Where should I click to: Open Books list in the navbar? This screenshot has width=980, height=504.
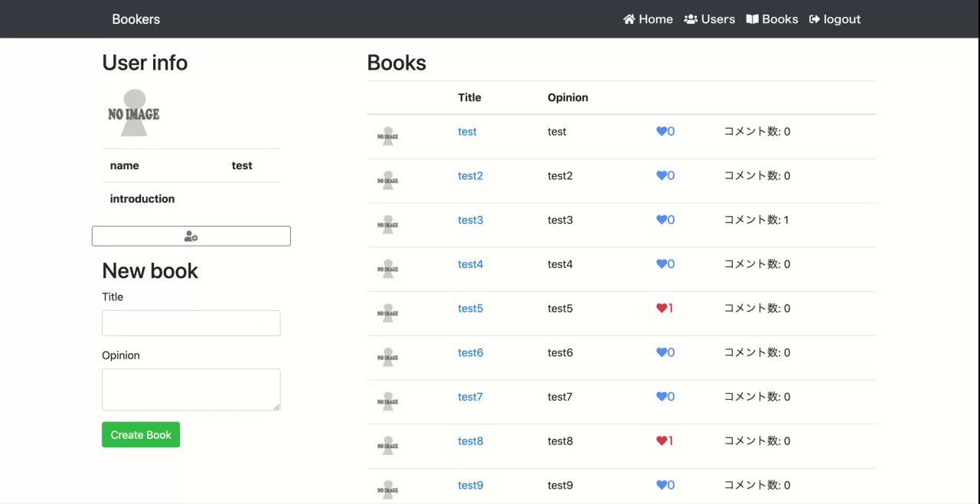pos(772,19)
